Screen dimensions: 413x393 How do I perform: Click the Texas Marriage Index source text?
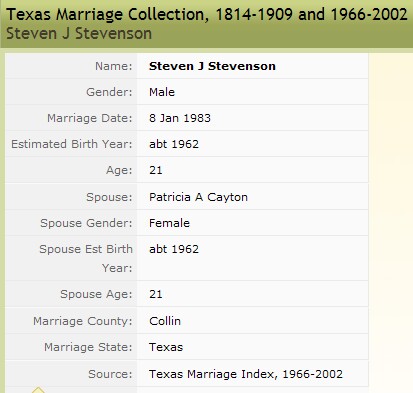246,374
